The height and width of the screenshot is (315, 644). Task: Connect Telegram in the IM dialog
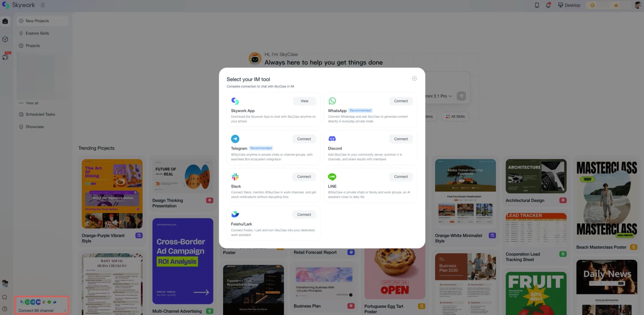point(304,139)
